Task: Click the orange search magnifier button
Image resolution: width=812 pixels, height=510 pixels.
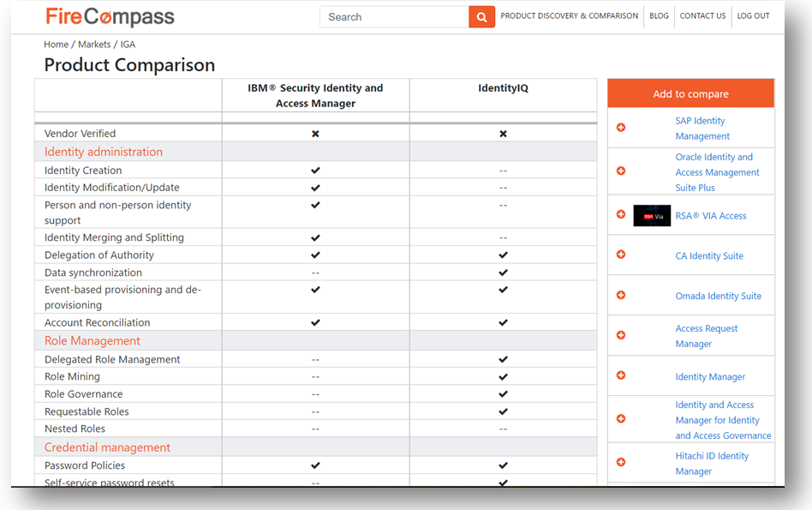Action: click(481, 17)
